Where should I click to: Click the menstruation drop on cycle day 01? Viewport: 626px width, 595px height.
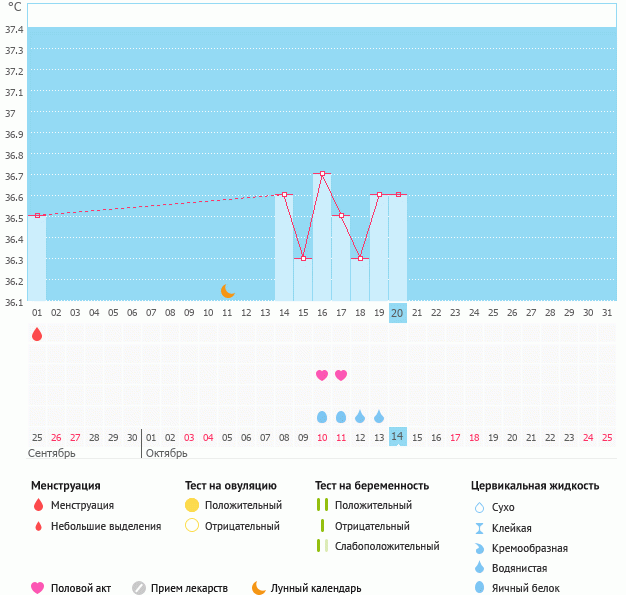[37, 334]
